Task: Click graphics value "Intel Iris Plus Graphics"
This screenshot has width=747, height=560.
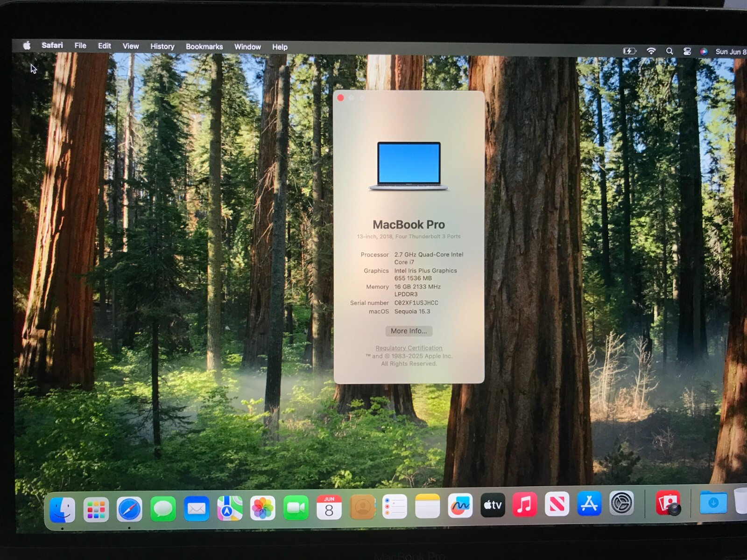Action: pos(426,271)
